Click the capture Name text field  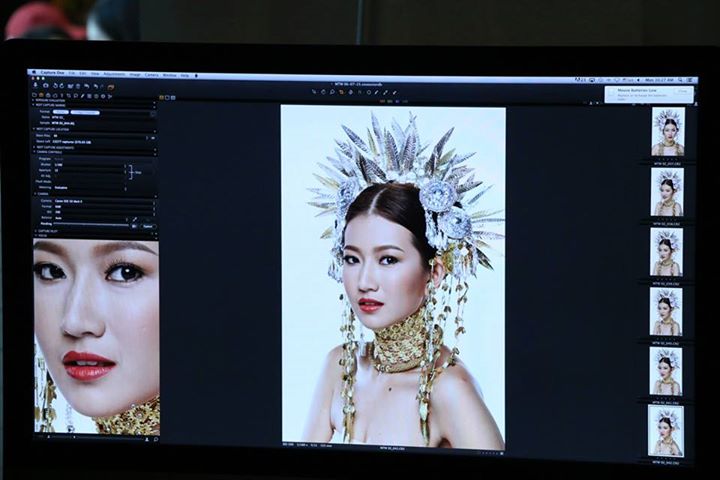[102, 118]
